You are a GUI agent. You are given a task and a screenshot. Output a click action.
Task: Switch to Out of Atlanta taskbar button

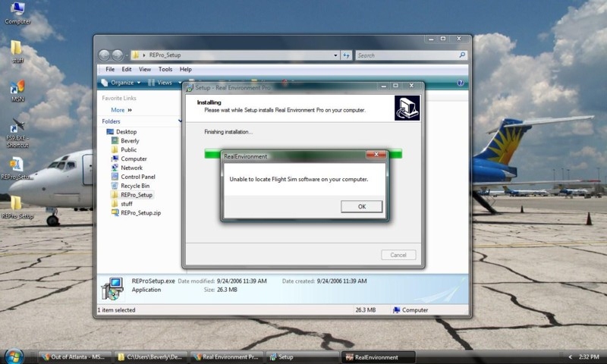pyautogui.click(x=75, y=357)
